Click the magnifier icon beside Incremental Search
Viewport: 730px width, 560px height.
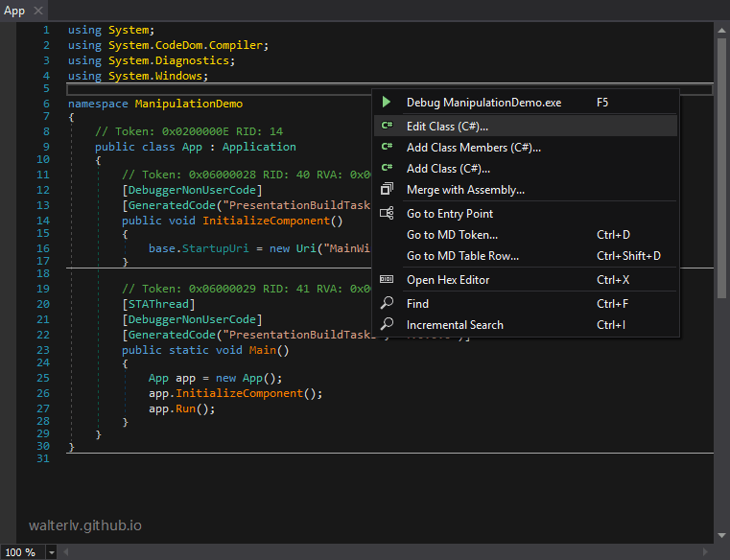(387, 324)
